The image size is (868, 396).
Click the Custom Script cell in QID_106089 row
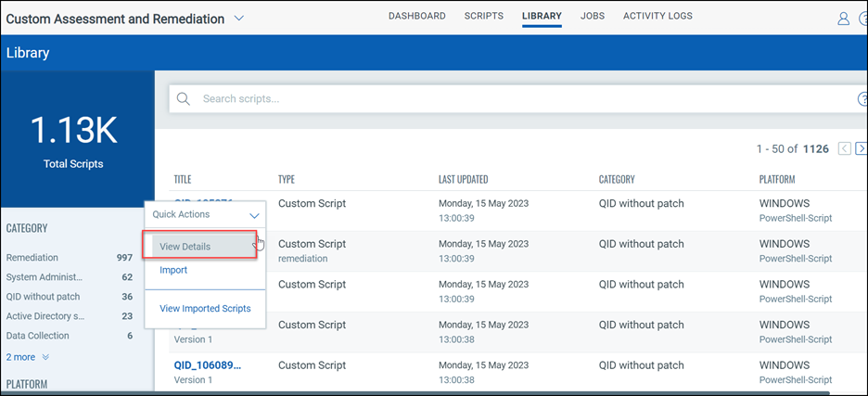(313, 365)
